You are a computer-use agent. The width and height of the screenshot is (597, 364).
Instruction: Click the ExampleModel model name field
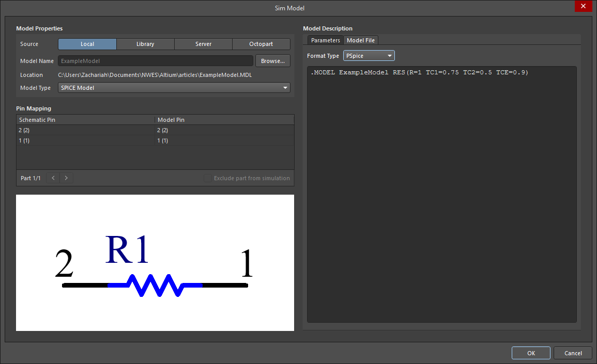155,60
